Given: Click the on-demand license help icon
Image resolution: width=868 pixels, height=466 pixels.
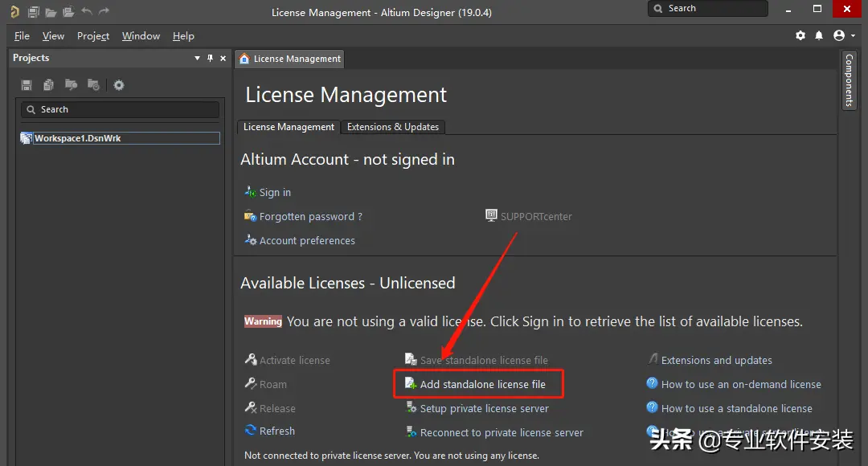Looking at the screenshot, I should [x=652, y=383].
